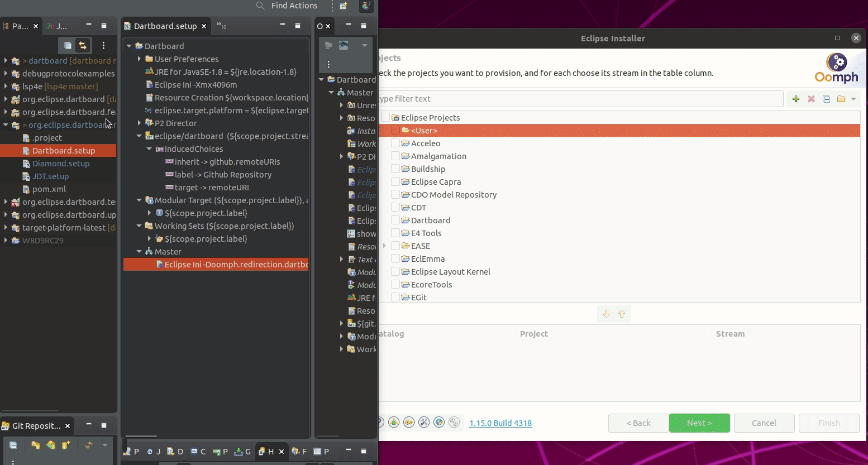The image size is (868, 465).
Task: Enable the Eclipse Capra checkbox
Action: [395, 182]
